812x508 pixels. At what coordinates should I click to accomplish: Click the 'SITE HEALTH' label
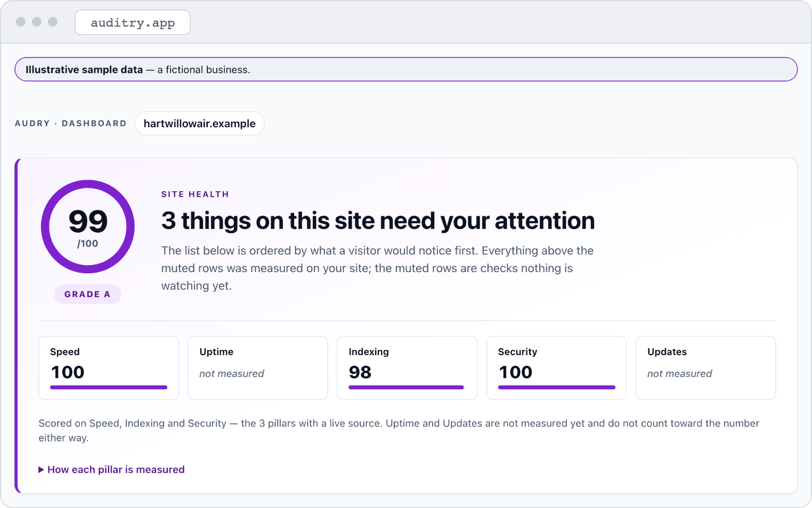tap(195, 194)
